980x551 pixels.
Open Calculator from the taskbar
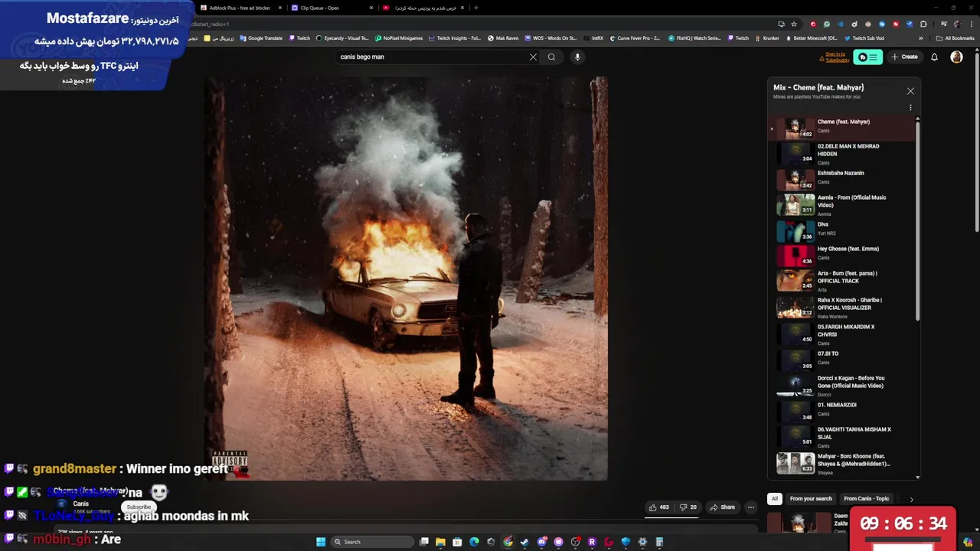[x=659, y=542]
